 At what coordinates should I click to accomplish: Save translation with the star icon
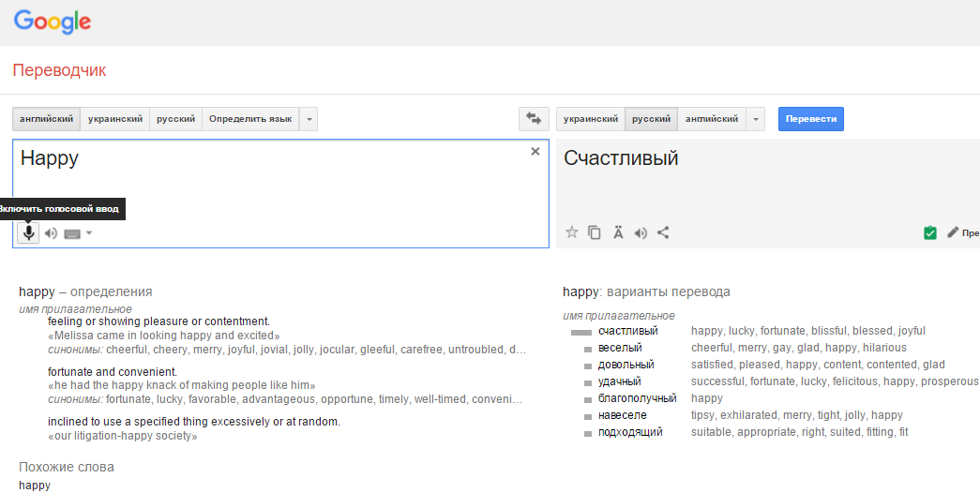(571, 232)
